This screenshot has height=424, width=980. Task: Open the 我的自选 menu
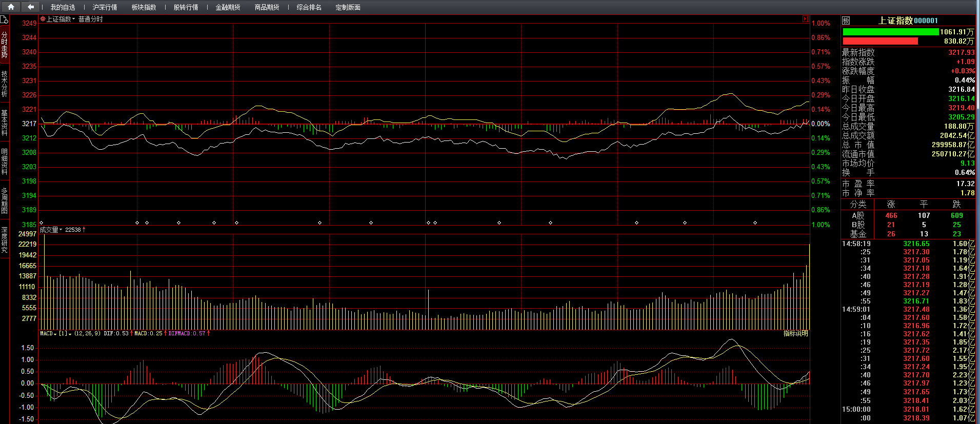[63, 7]
